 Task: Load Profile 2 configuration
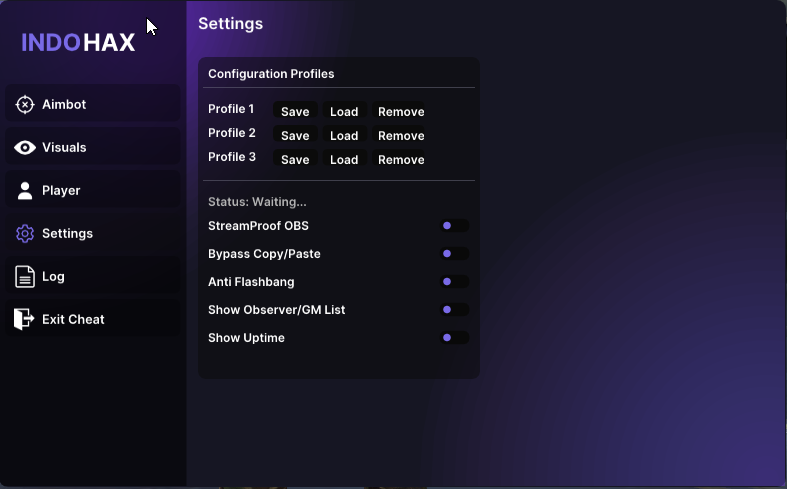click(x=344, y=136)
